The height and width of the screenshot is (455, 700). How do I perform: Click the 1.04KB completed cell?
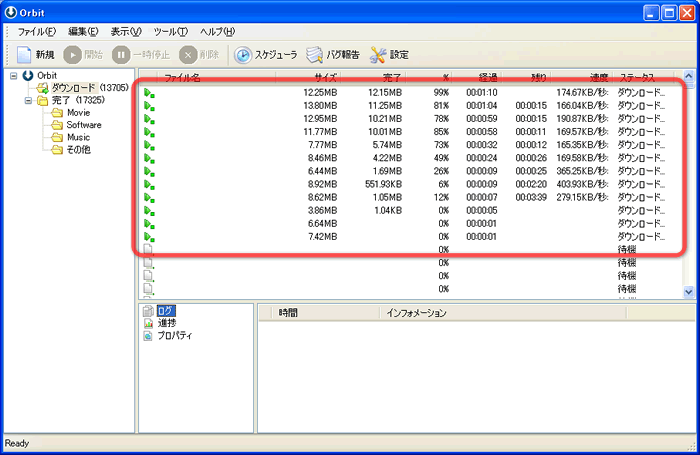[x=388, y=210]
